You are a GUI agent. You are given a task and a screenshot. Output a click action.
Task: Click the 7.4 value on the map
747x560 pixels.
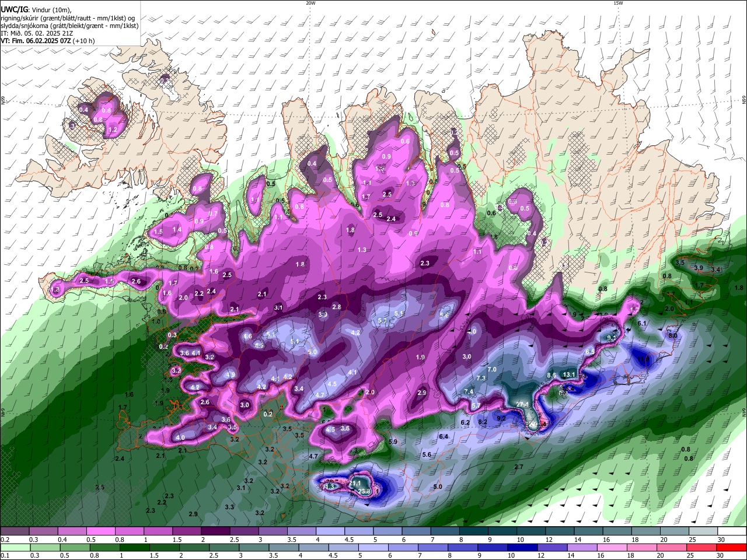[469, 391]
